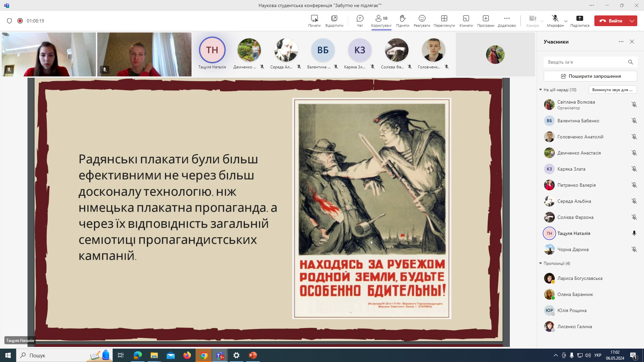The height and width of the screenshot is (362, 644).
Task: Collapse the 'Пропозиції (4)' section
Action: [540, 263]
